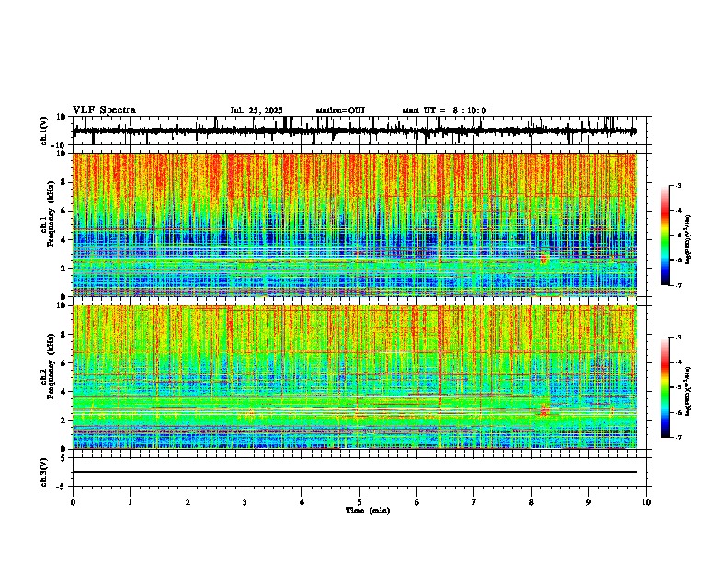Click the lower color bar log(PSD) unit label
The height and width of the screenshot is (563, 728).
coord(688,391)
